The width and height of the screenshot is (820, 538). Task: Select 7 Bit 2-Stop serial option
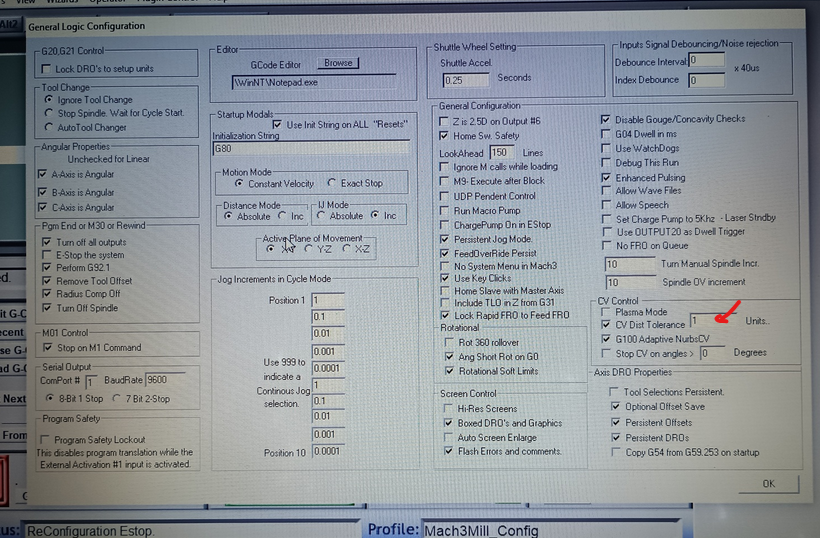pos(116,398)
